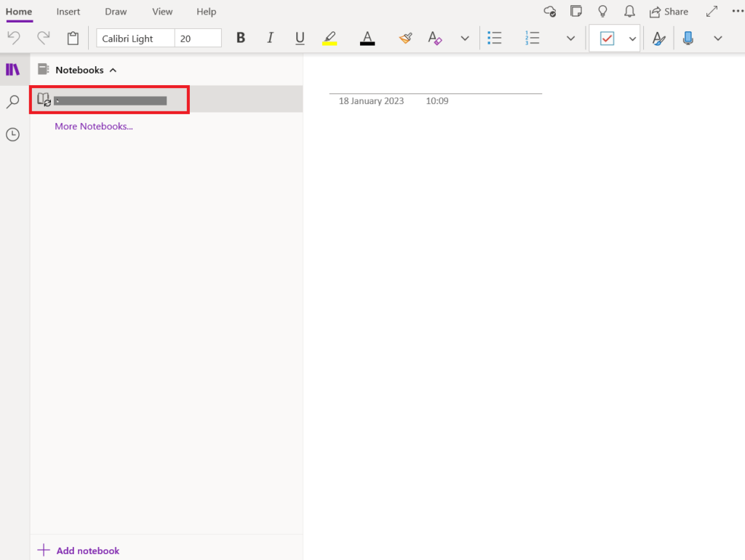Viewport: 745px width, 560px height.
Task: Toggle the navigation books icon
Action: (x=13, y=70)
